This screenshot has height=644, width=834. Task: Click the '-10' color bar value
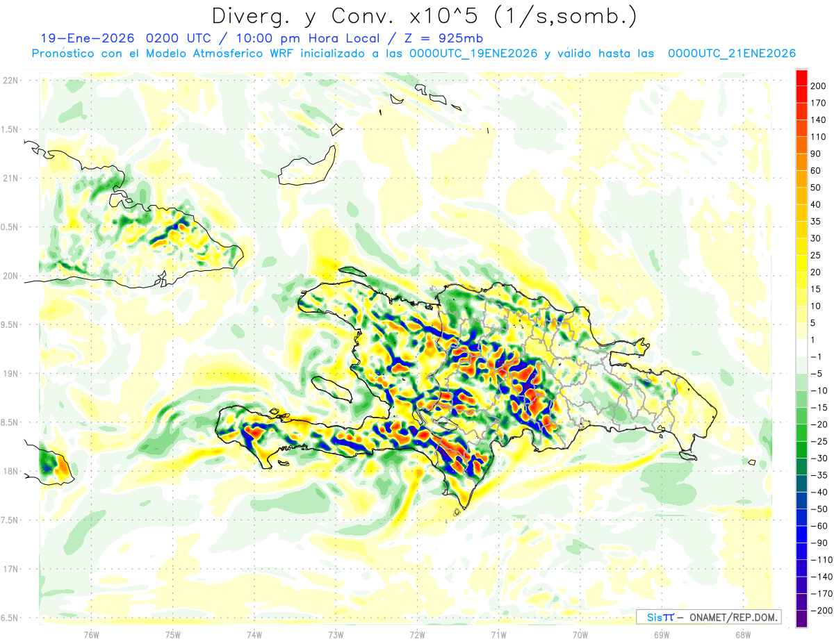tap(819, 391)
